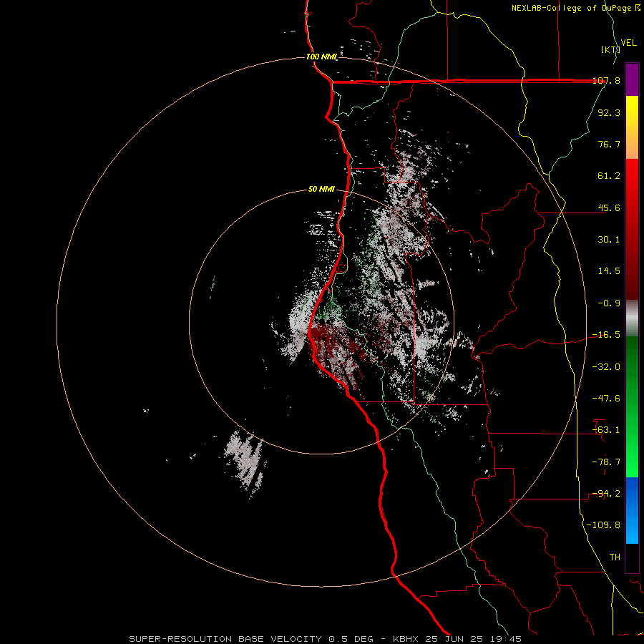Pick the purple segment of color bar
Image resolution: width=644 pixels, height=644 pixels.
point(632,79)
